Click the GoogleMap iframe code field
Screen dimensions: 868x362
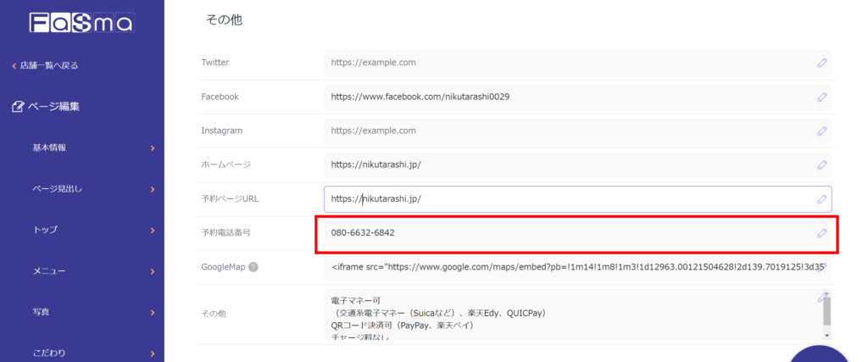(x=568, y=267)
